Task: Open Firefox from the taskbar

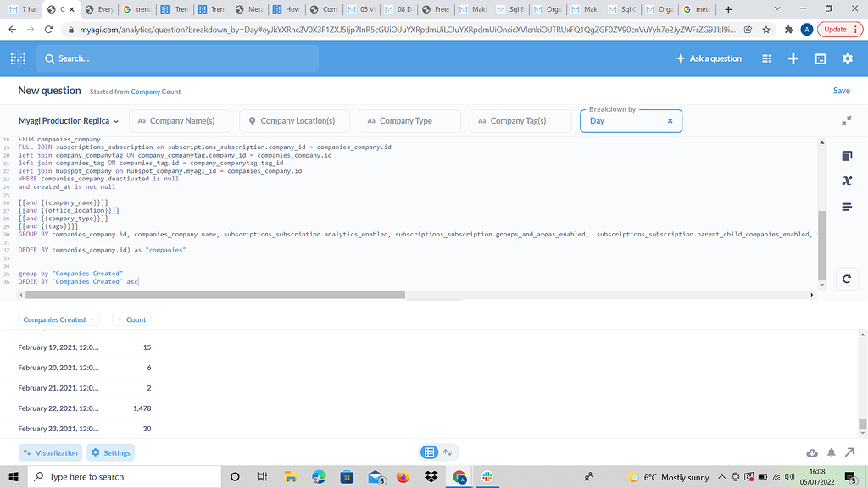Action: click(403, 477)
